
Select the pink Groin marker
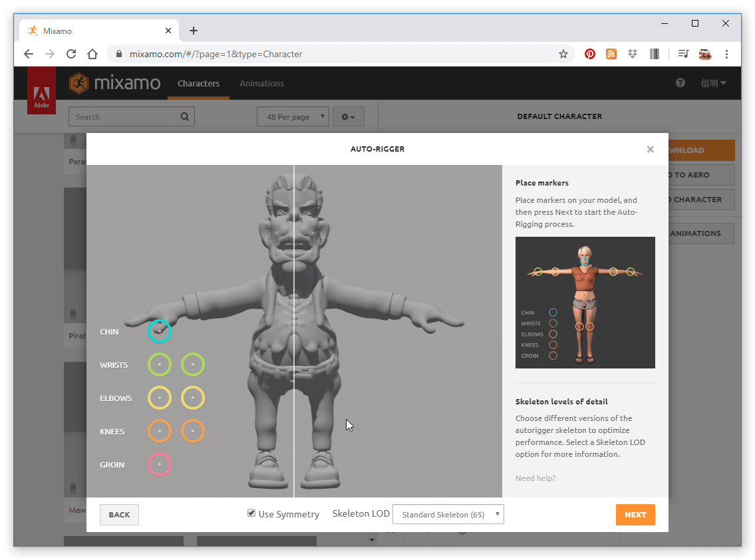160,464
